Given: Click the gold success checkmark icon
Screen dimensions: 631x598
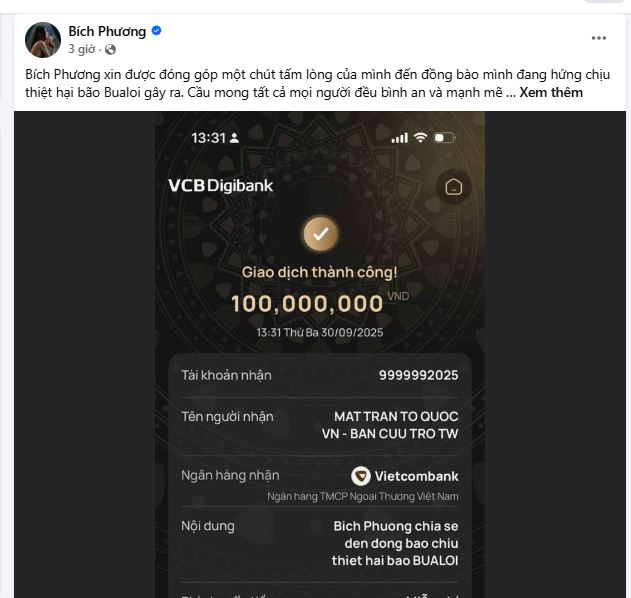Looking at the screenshot, I should [x=320, y=234].
